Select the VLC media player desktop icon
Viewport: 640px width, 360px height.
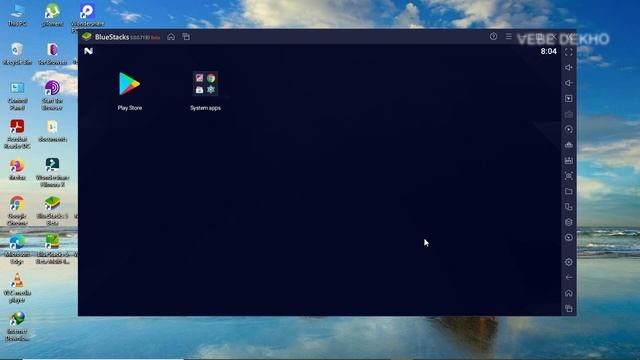17,287
